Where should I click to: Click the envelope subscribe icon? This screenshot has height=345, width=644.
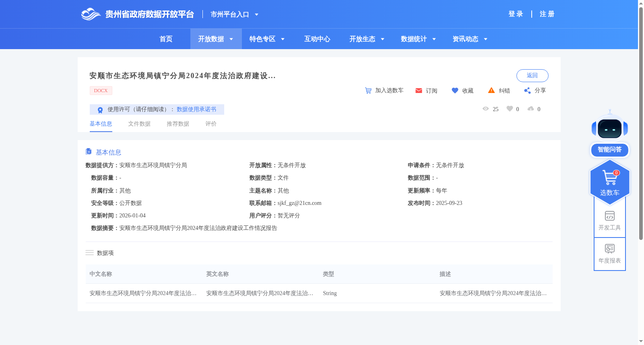419,91
